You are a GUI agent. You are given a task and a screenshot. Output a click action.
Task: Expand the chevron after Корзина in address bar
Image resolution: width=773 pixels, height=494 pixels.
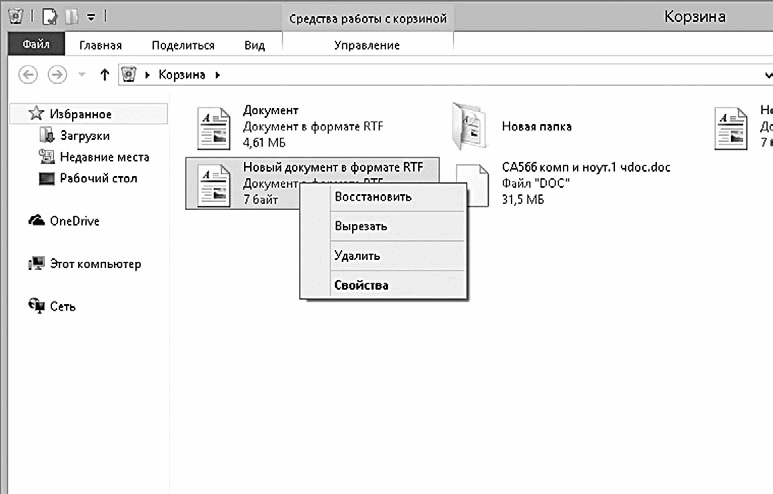(x=217, y=75)
